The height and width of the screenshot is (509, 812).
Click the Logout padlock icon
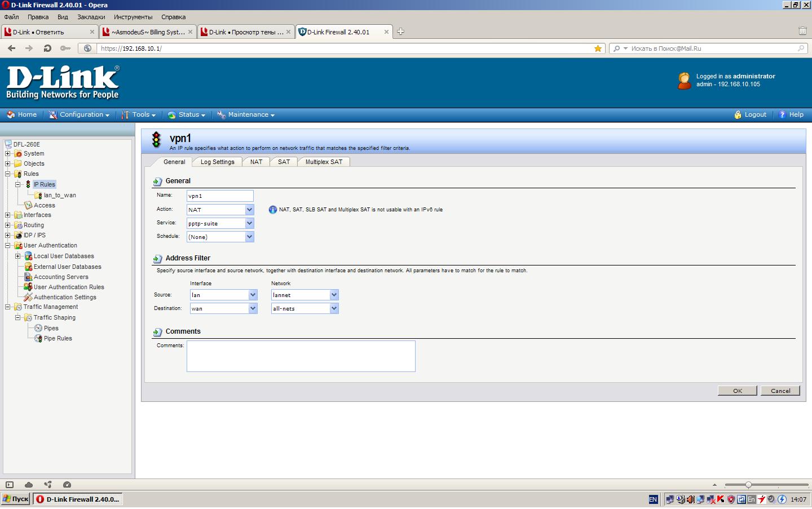(x=738, y=115)
